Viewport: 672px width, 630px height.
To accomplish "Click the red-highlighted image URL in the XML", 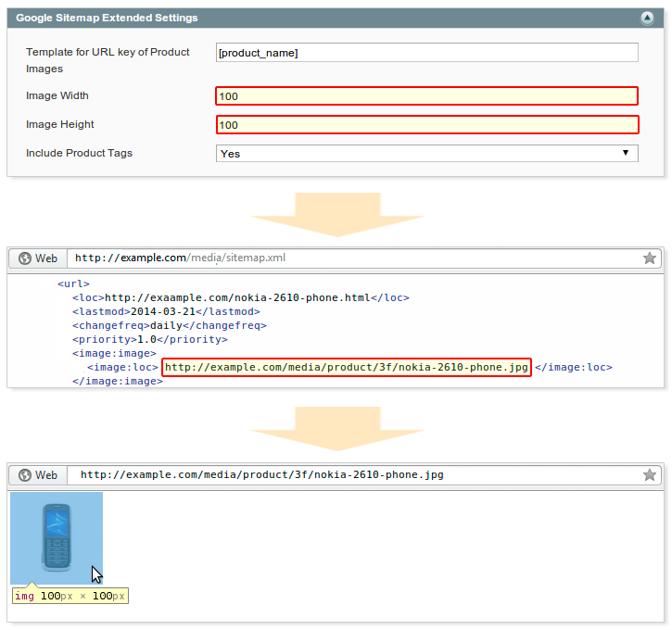I will point(347,367).
